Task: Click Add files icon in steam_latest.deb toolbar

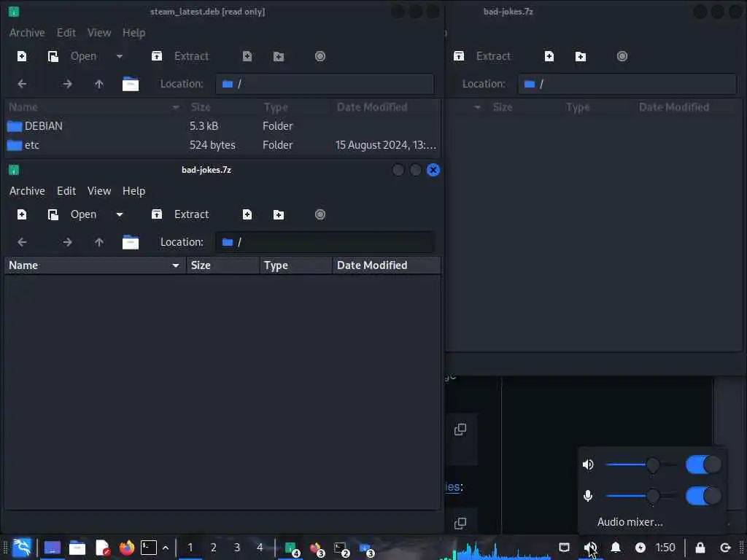Action: (x=247, y=56)
